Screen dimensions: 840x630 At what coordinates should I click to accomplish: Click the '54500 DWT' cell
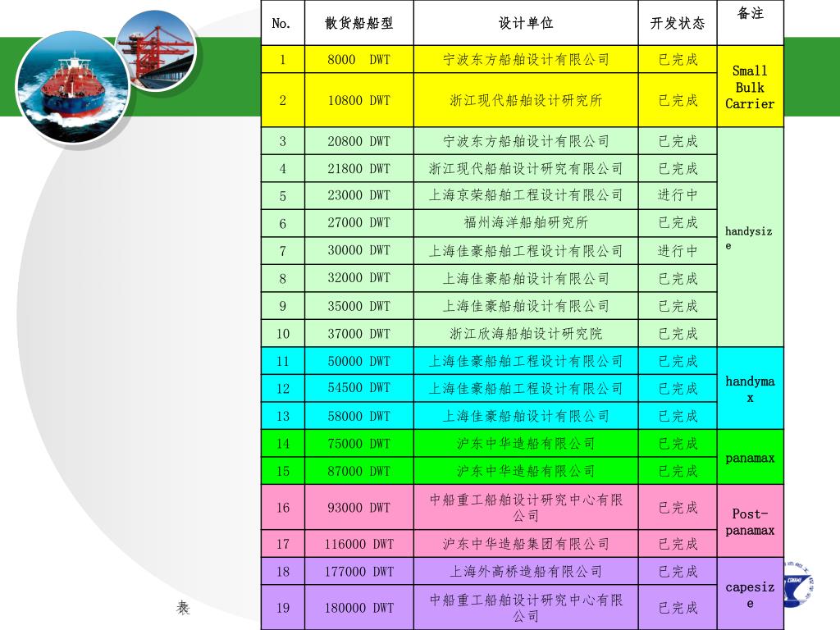[x=359, y=388]
